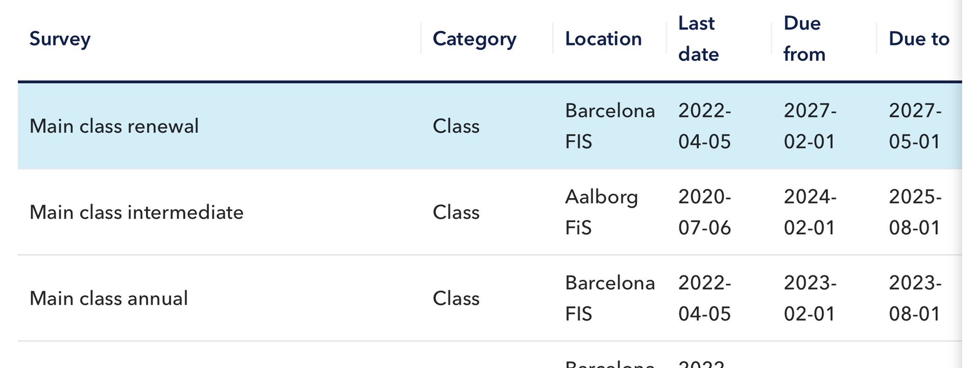The width and height of the screenshot is (980, 368).
Task: Click the 2025-08-01 due to date
Action: pos(915,212)
